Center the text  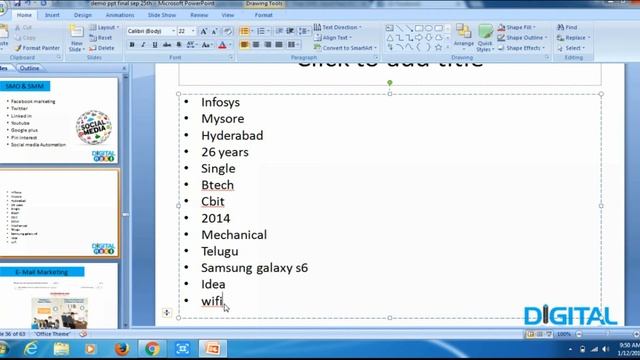[x=256, y=44]
